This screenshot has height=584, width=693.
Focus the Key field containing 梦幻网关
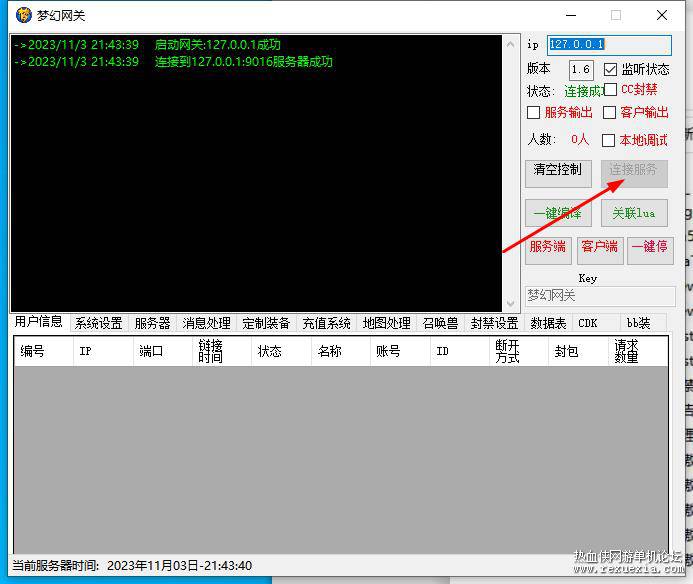click(600, 296)
